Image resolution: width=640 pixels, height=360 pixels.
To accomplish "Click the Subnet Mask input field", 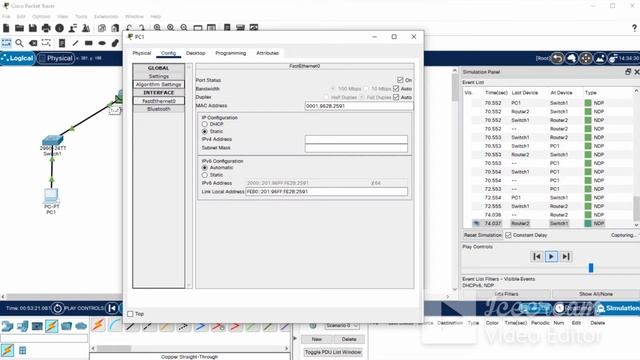I will click(356, 148).
